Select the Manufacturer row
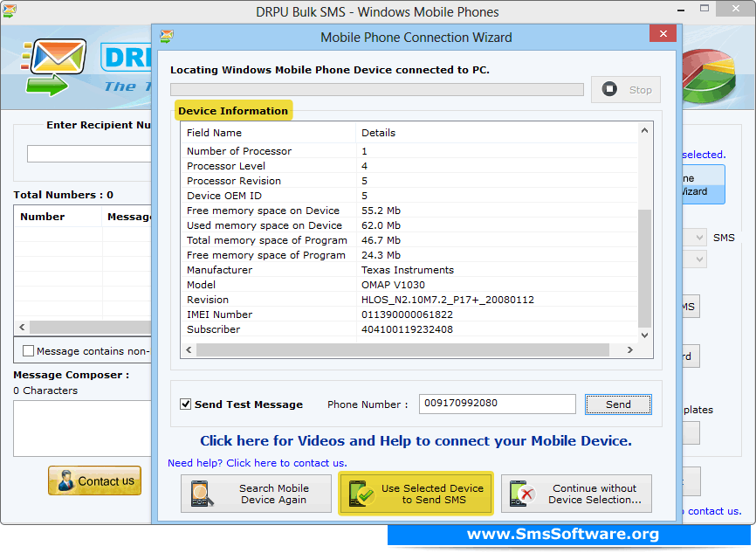Screen dimensions: 756x553 (409, 270)
